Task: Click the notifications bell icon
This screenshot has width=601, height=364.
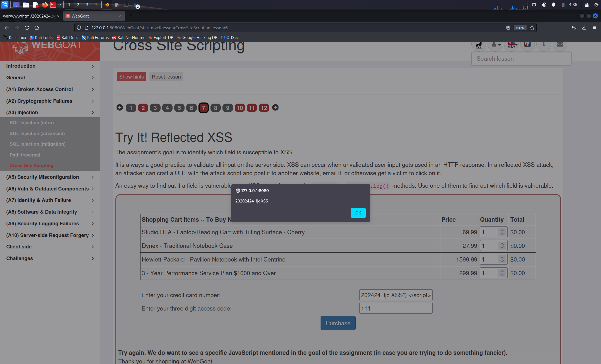Action: pos(554,5)
